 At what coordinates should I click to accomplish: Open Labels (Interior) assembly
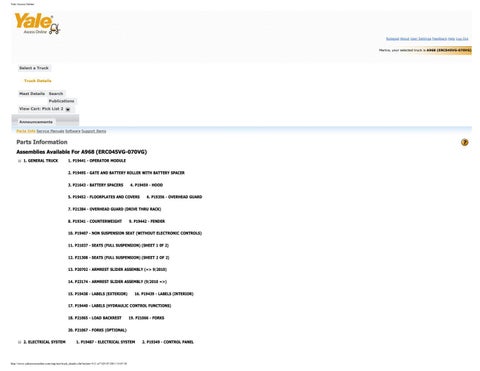[164, 294]
